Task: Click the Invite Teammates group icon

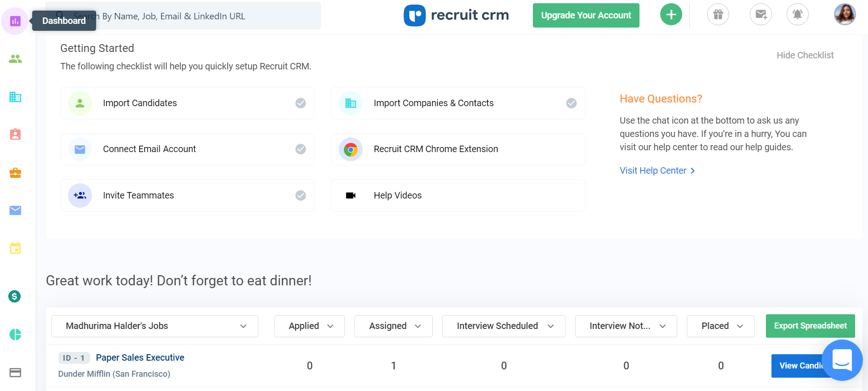Action: [80, 196]
